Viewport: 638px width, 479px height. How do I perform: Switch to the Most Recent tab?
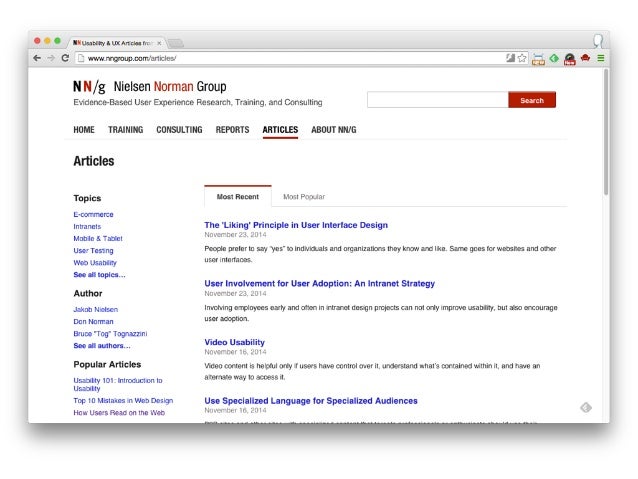[238, 197]
